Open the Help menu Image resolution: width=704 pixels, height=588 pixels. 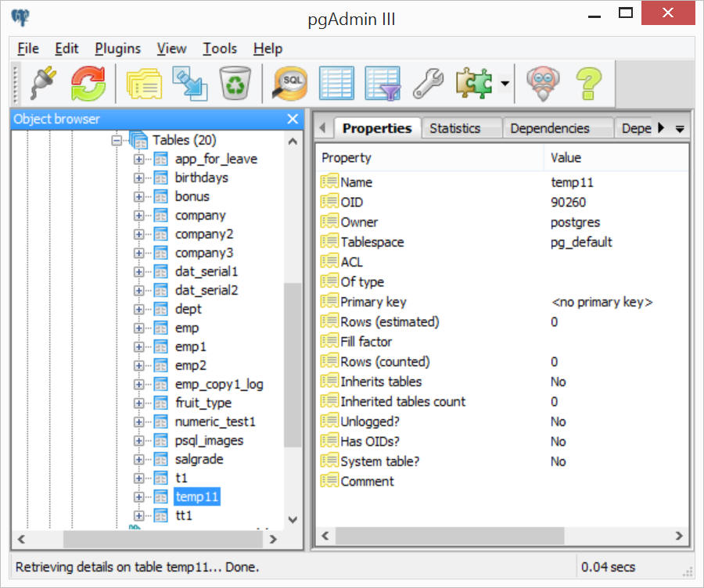point(268,48)
